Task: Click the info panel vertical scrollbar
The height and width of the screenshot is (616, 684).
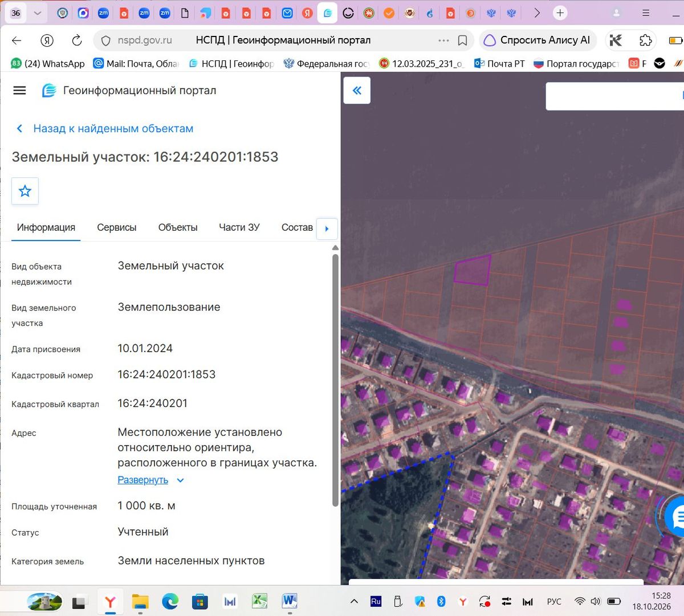Action: point(335,379)
